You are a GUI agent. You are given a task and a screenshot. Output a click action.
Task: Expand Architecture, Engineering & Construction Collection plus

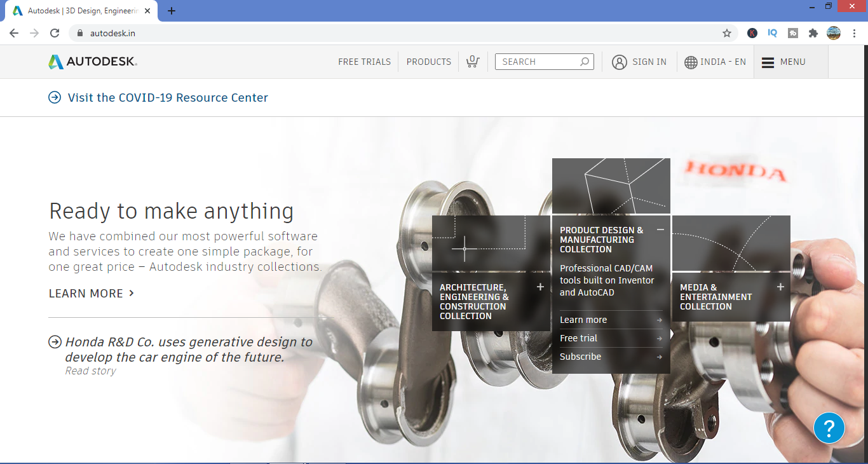click(540, 287)
